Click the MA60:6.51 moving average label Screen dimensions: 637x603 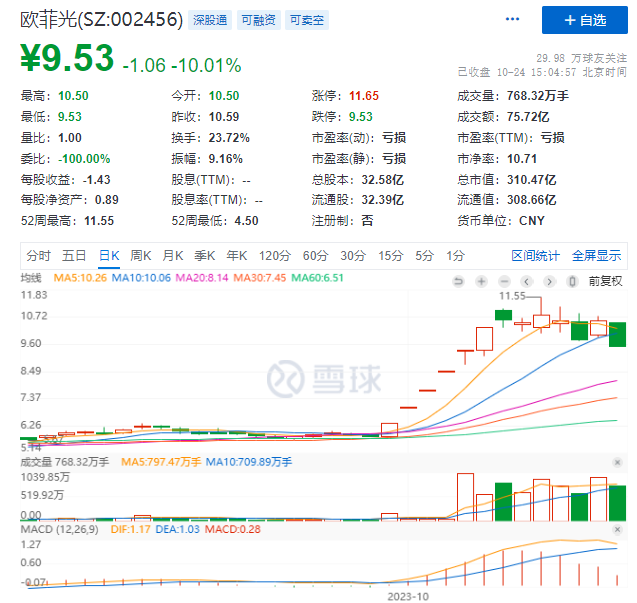pos(317,278)
